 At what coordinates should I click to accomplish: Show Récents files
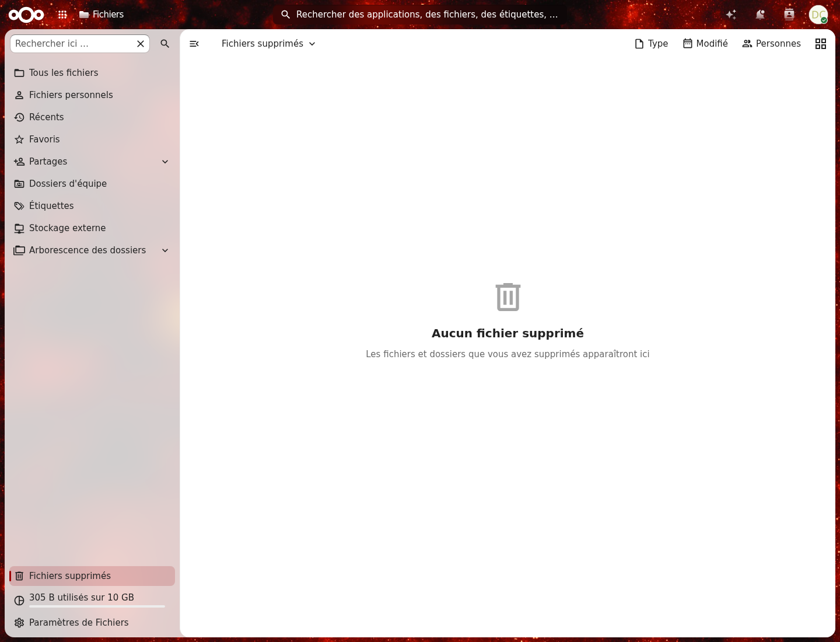(92, 117)
